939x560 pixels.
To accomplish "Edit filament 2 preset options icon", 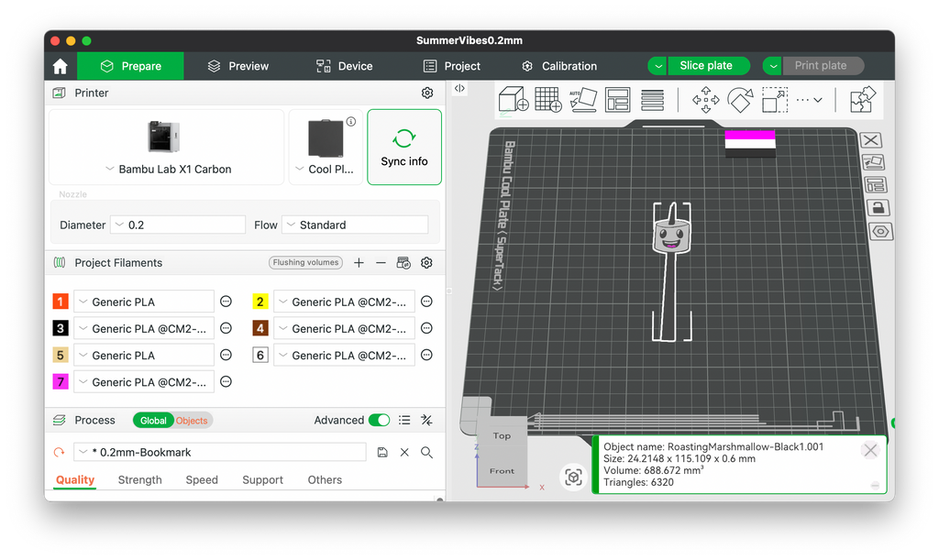I will (426, 302).
